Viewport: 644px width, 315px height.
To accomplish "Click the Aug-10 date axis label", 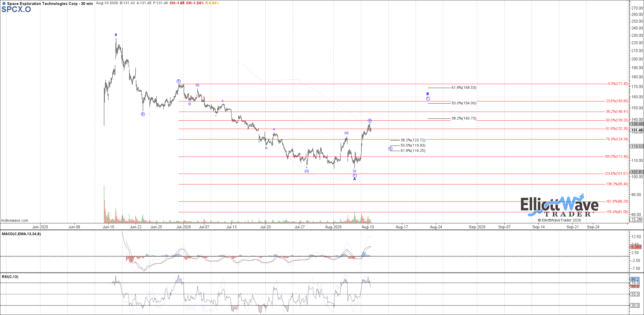I will point(368,227).
